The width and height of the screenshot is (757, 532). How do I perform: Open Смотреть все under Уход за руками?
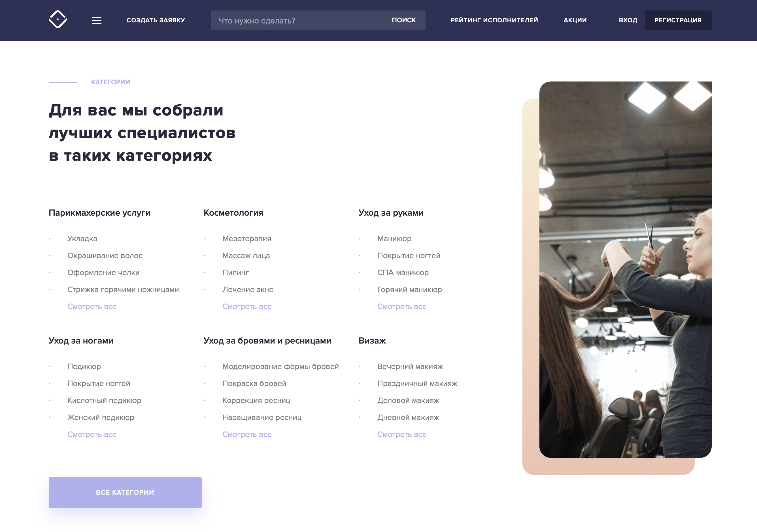tap(402, 306)
